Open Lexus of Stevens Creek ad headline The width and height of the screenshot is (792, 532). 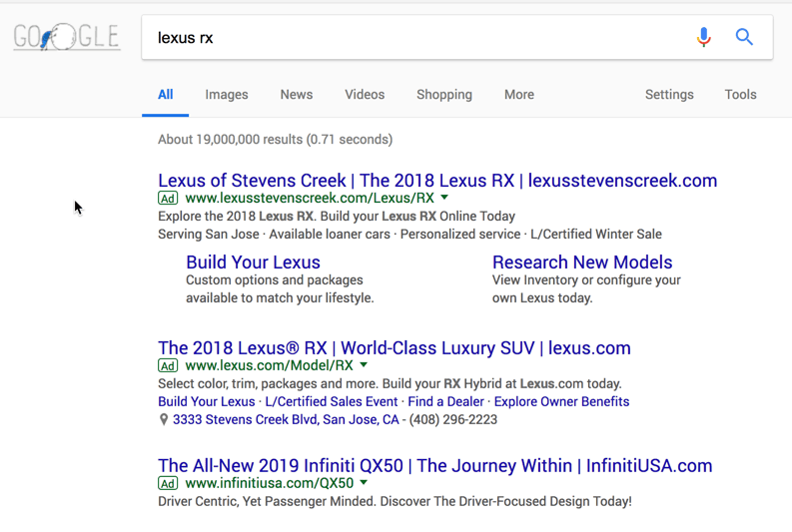[437, 181]
